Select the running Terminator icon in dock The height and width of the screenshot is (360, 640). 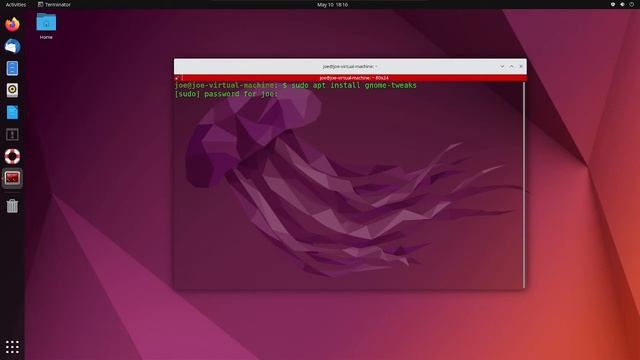(x=12, y=178)
